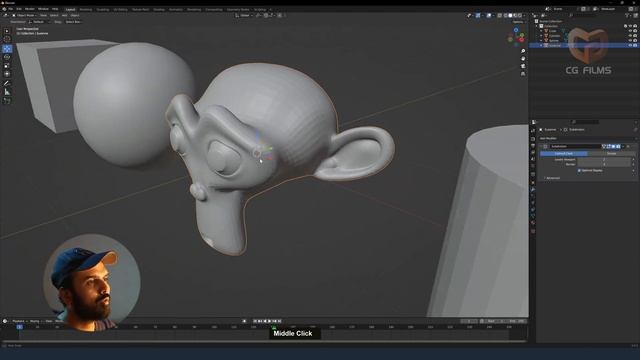Image resolution: width=640 pixels, height=360 pixels.
Task: Select the Annotate tool
Action: [7, 83]
